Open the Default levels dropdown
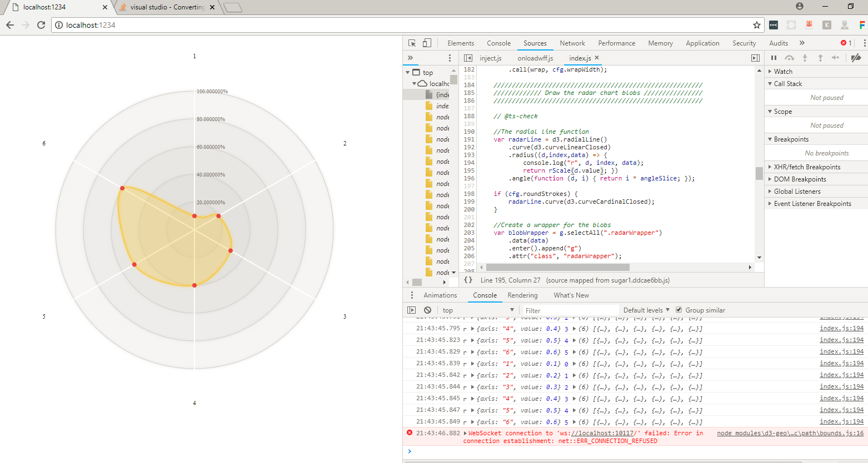Image resolution: width=868 pixels, height=463 pixels. pyautogui.click(x=646, y=310)
